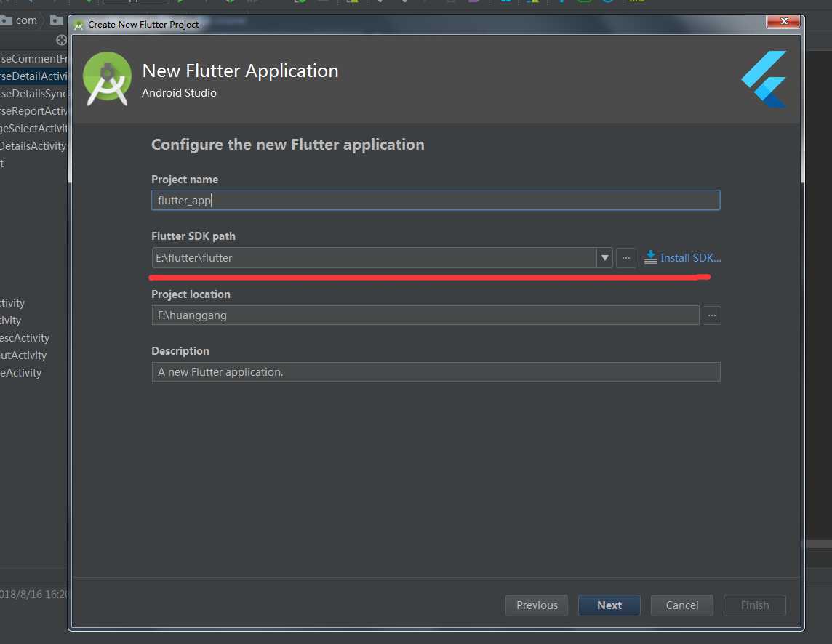Close the Create New Flutter Project dialog

coord(784,21)
